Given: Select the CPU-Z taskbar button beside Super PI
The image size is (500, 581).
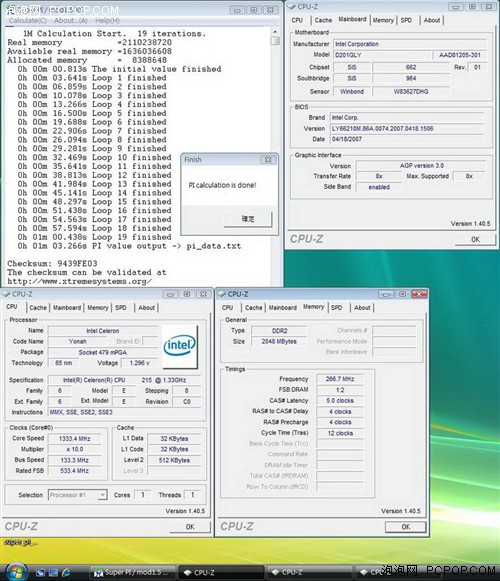Looking at the screenshot, I should (x=221, y=572).
